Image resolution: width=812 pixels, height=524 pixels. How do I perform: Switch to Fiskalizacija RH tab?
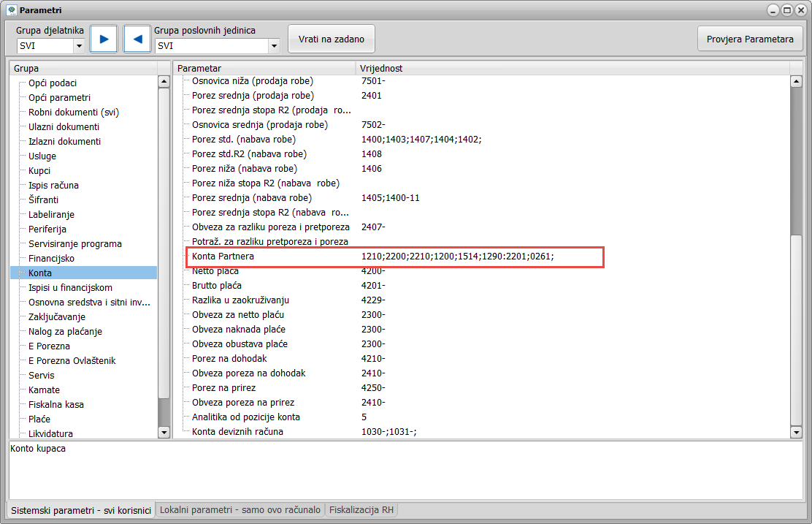[x=362, y=510]
